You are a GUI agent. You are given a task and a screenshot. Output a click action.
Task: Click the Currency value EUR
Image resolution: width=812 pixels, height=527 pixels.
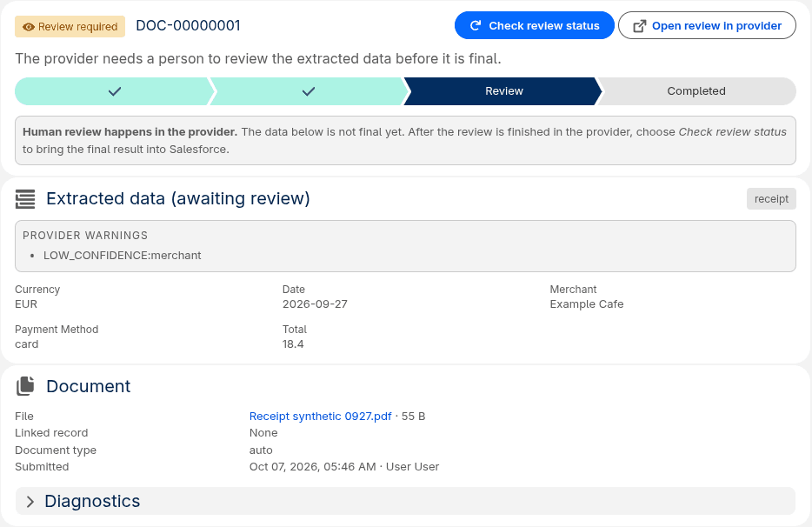point(26,304)
